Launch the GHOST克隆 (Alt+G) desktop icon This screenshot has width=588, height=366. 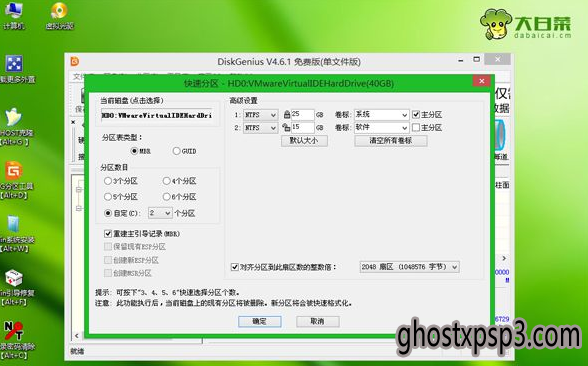[x=15, y=127]
